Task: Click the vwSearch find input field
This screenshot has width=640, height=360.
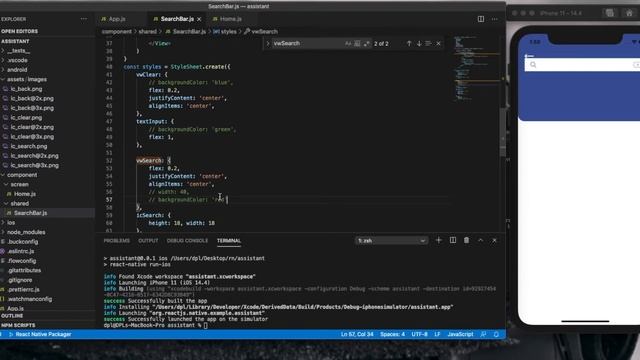Action: click(x=308, y=43)
